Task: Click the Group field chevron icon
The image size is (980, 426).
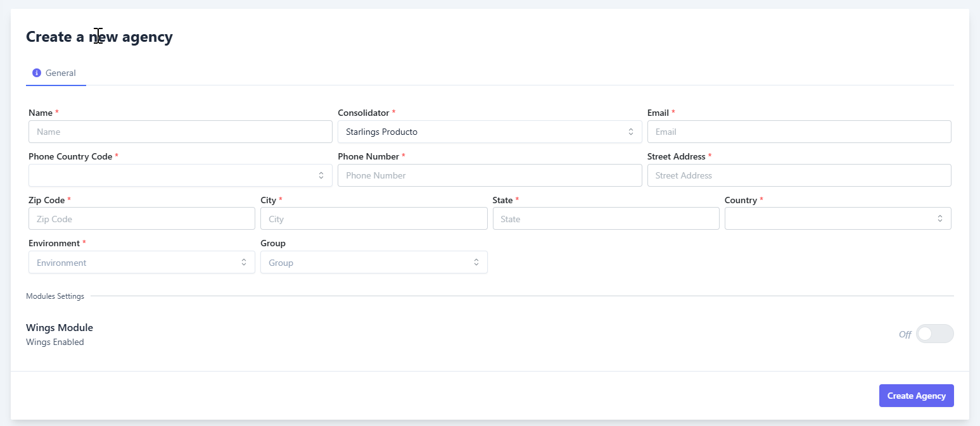Action: (x=476, y=262)
